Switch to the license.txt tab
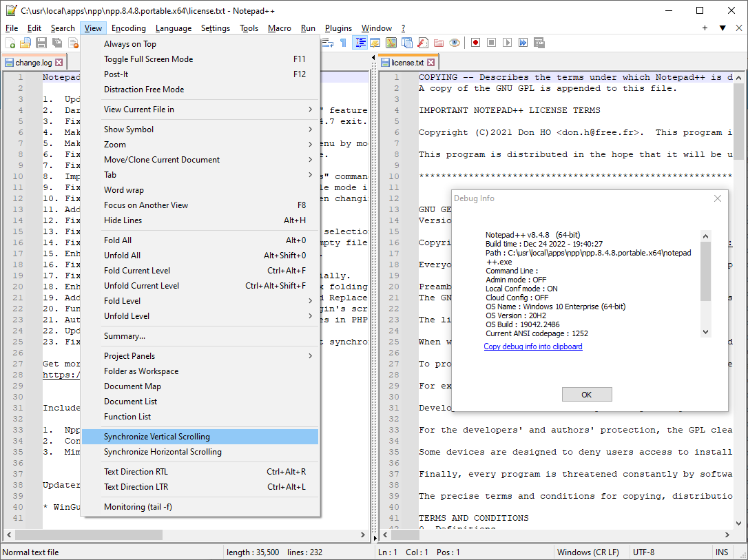The width and height of the screenshot is (748, 560). (x=407, y=63)
